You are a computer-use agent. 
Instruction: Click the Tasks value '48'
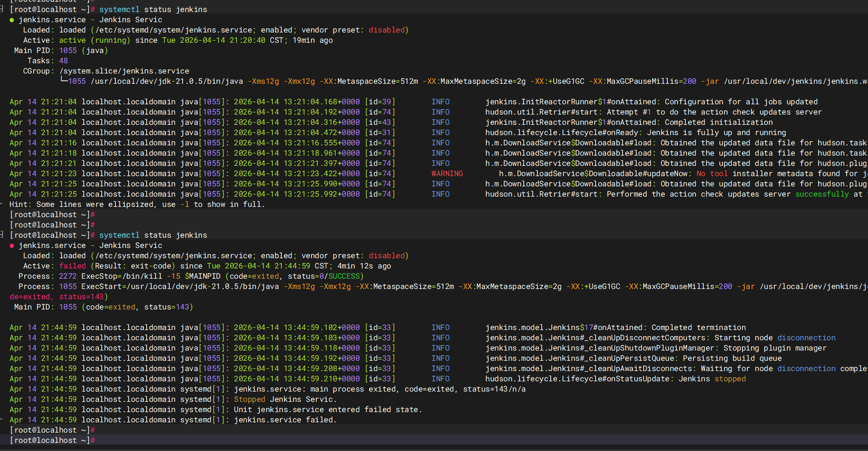click(63, 61)
